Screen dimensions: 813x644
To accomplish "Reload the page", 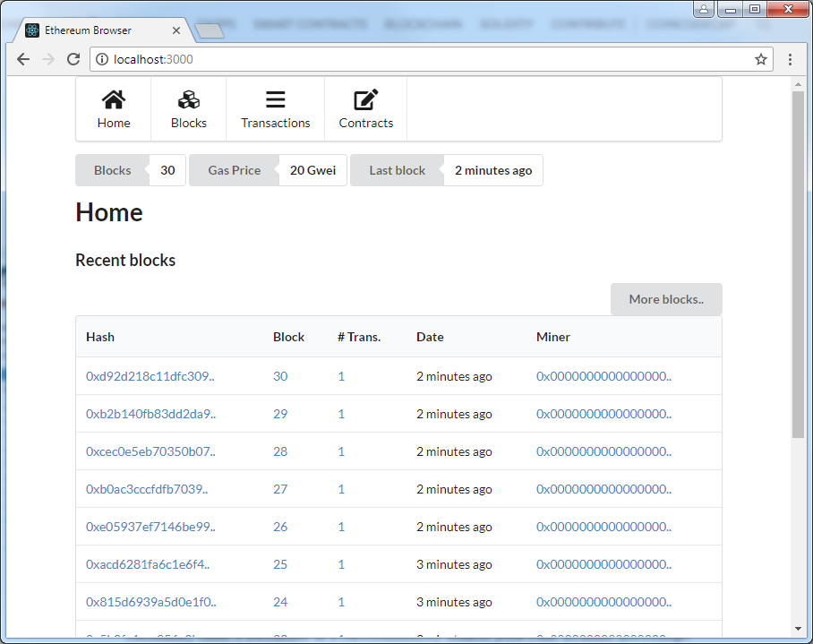I will point(73,59).
